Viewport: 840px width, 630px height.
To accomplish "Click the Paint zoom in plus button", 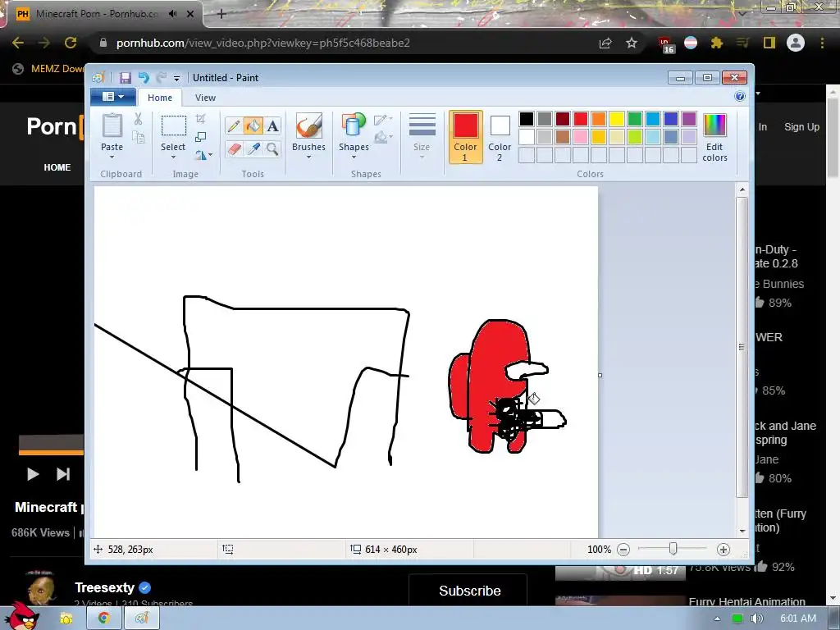I will (x=724, y=549).
